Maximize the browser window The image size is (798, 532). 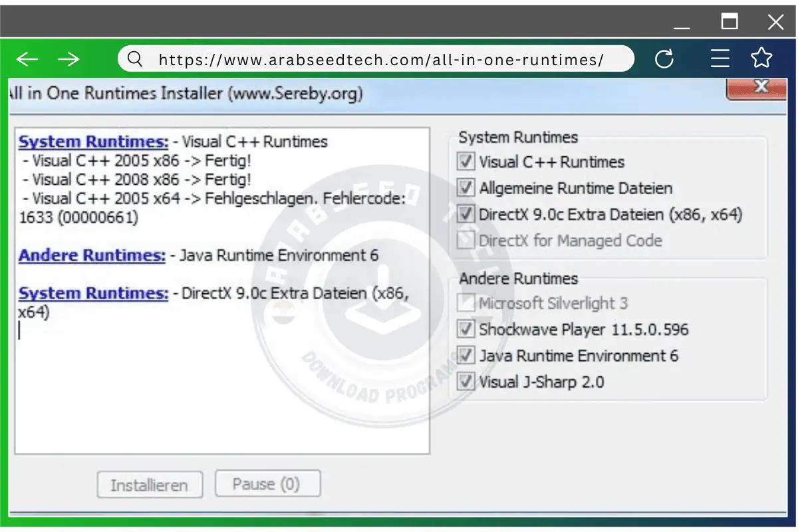pos(730,22)
